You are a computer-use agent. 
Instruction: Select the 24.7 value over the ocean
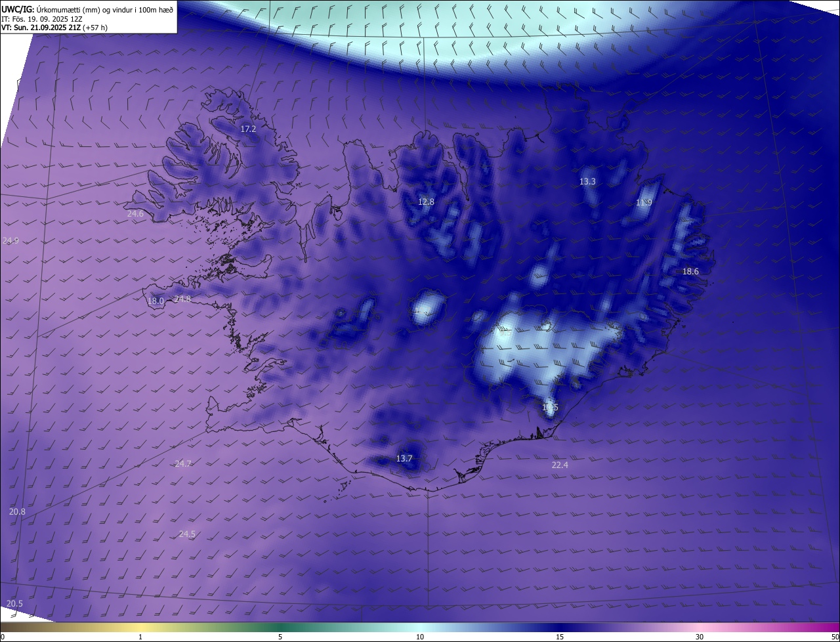tap(183, 464)
